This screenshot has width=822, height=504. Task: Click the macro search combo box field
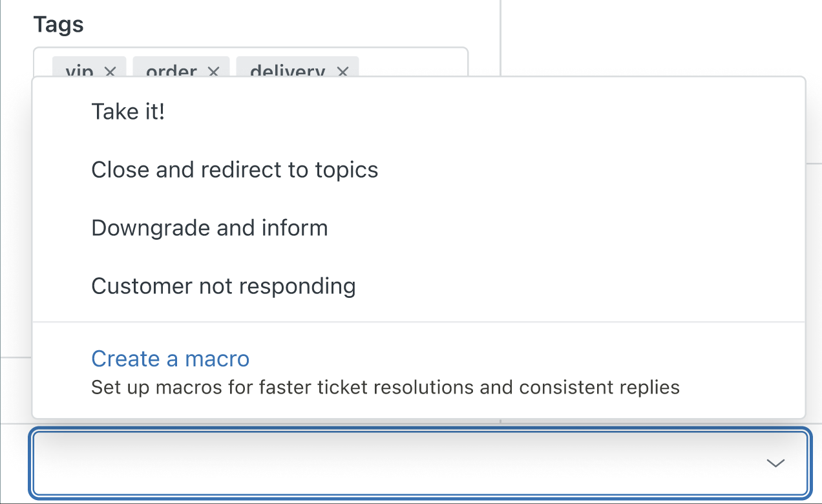[x=388, y=463]
